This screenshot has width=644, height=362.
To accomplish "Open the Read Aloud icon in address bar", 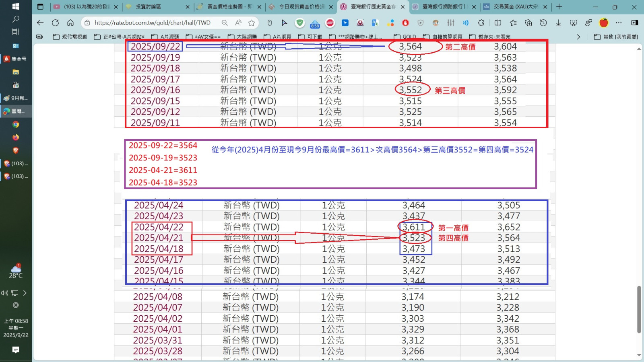I will (x=238, y=23).
